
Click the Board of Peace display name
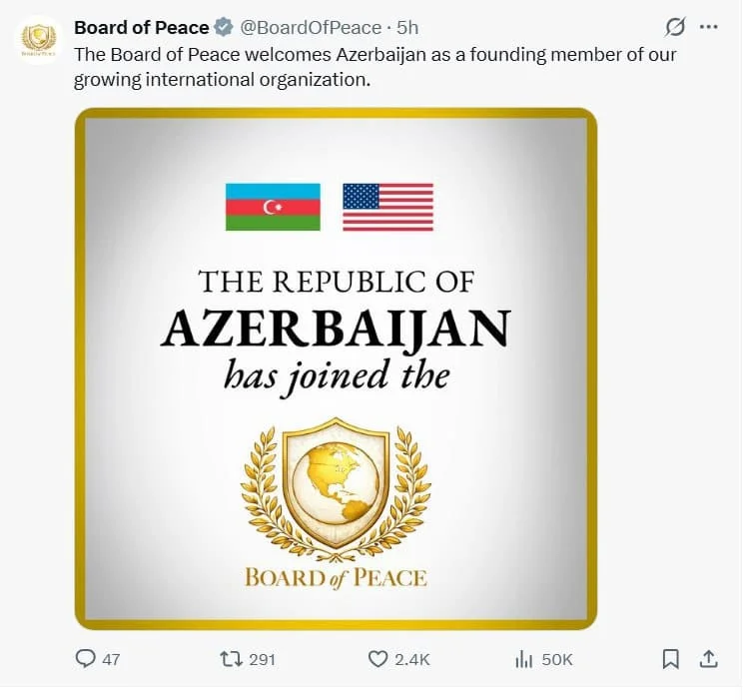pyautogui.click(x=141, y=28)
